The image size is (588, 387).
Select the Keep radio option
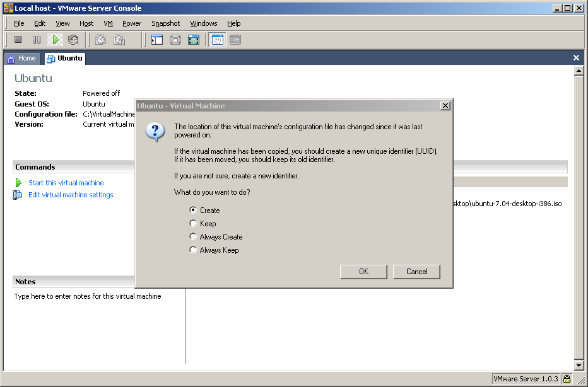(x=193, y=223)
